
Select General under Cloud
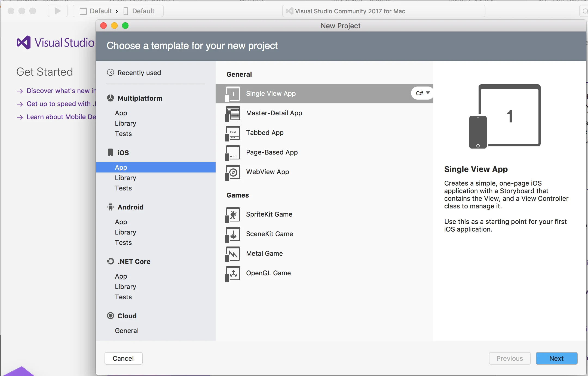tap(127, 331)
